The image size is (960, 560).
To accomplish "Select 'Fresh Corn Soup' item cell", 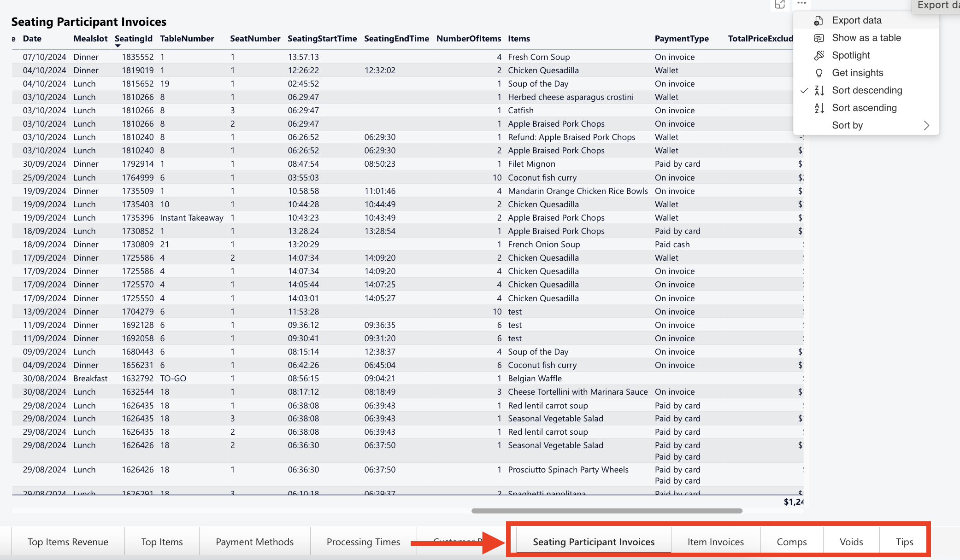I will click(x=539, y=57).
